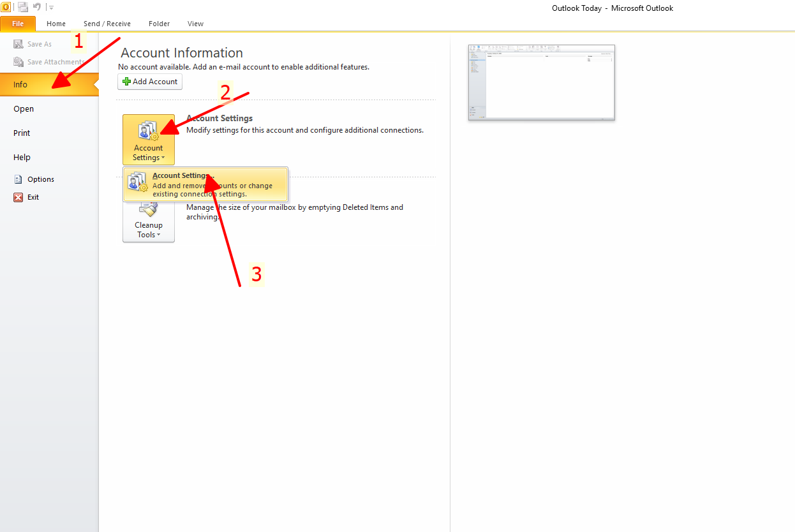This screenshot has height=532, width=795.
Task: Click the "No account available" message text
Action: [244, 67]
